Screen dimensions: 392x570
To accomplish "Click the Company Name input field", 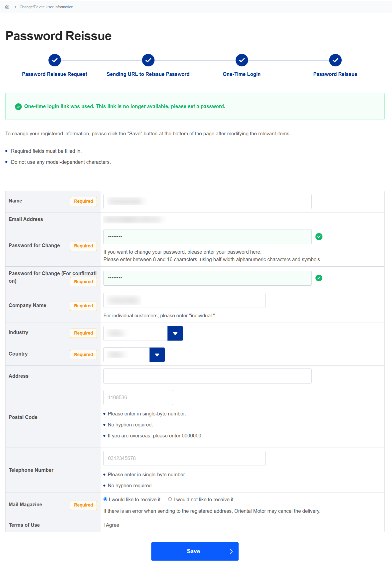I will [x=184, y=300].
